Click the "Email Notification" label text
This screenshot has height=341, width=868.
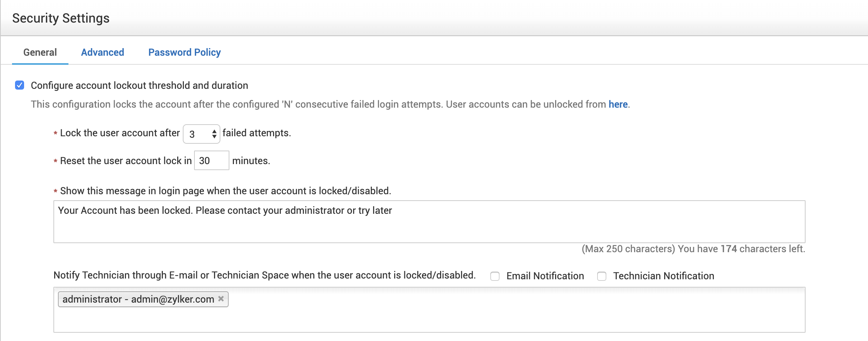point(545,276)
